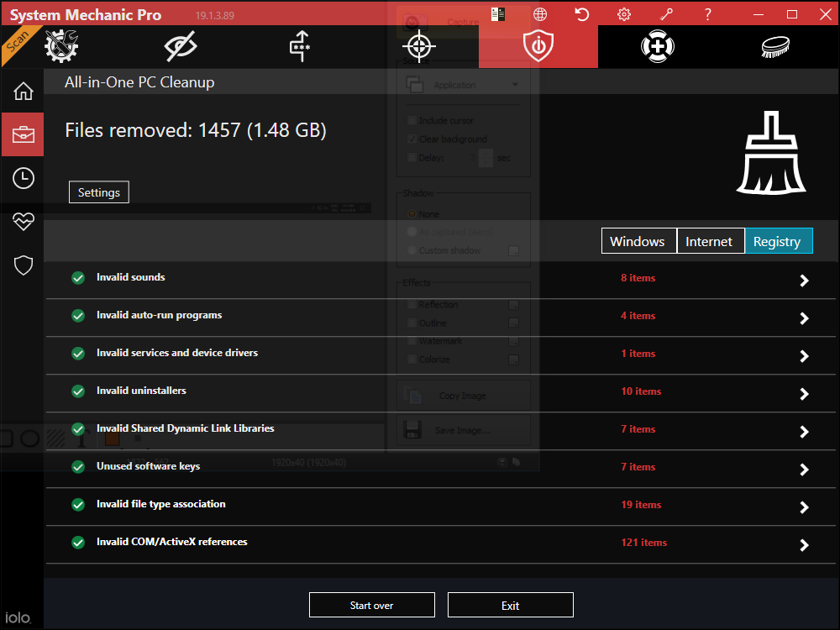Open the heartbeat health sidebar icon
Screen dimensions: 840x630
click(x=23, y=221)
